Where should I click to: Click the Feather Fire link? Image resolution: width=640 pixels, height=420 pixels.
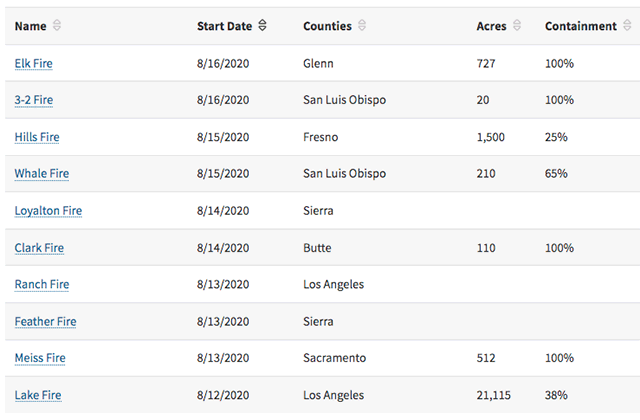coord(45,322)
